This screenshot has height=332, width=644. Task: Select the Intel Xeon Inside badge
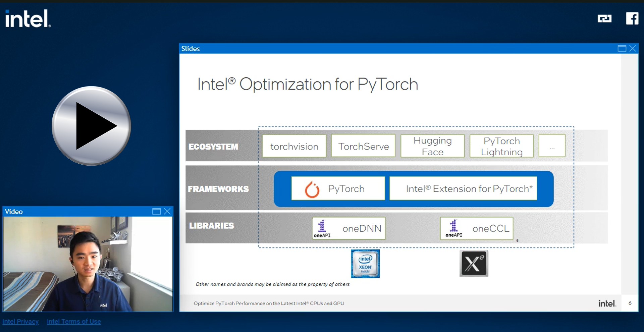pos(365,264)
